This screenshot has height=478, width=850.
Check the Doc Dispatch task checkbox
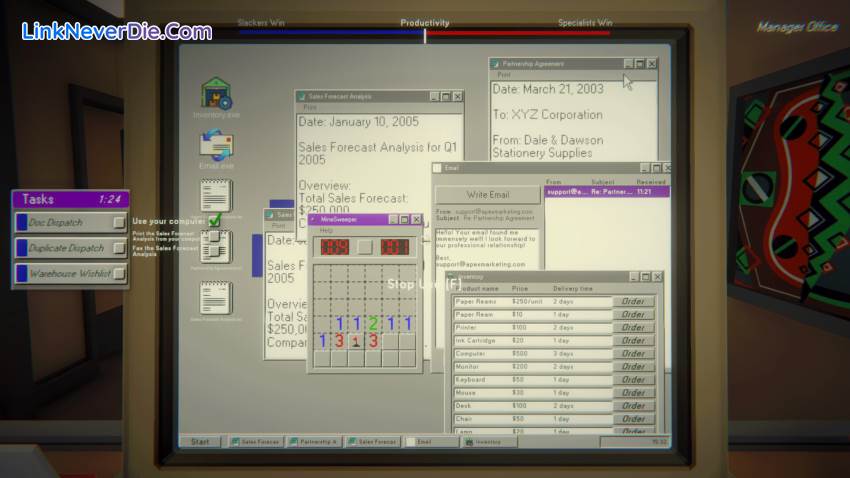119,222
